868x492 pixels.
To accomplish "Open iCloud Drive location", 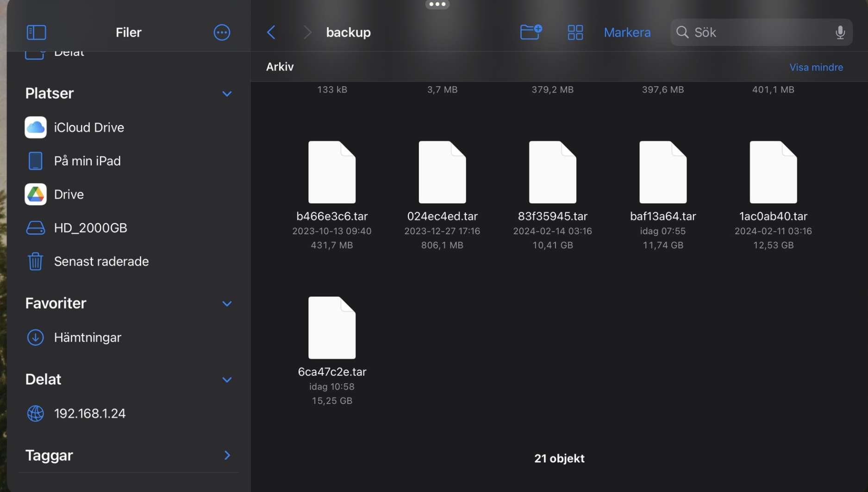I will (x=129, y=128).
